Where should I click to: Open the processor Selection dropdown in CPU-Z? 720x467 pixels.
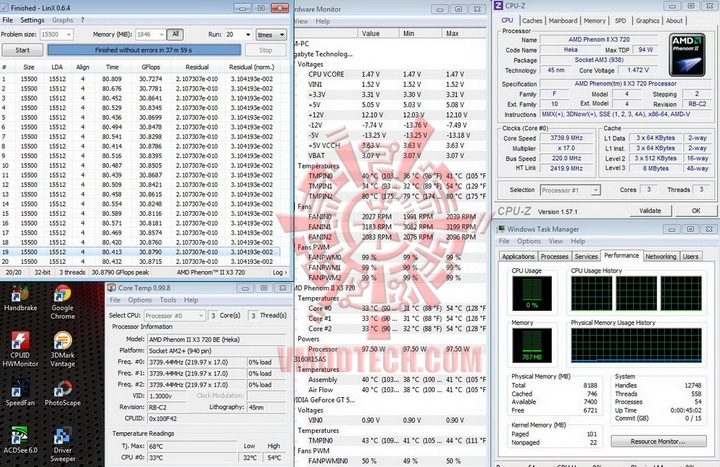570,190
